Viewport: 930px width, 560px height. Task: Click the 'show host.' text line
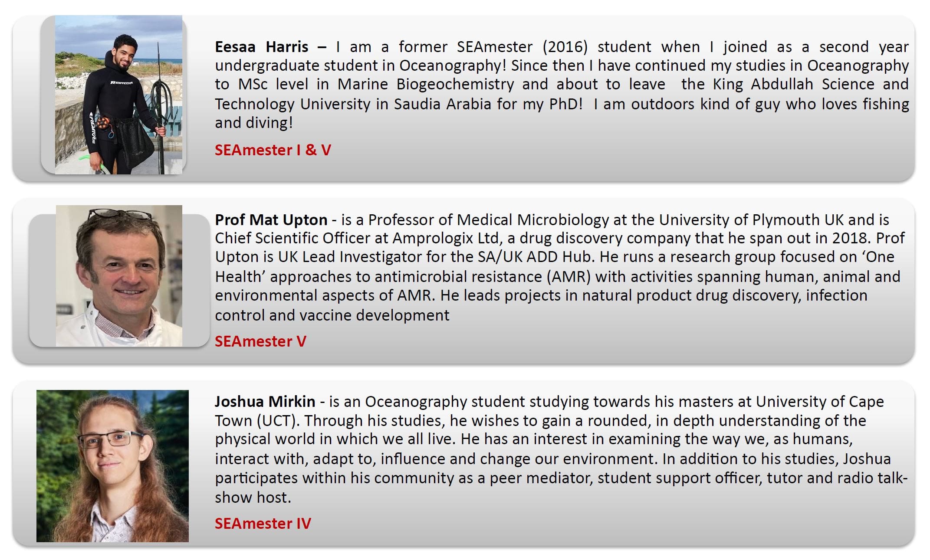pyautogui.click(x=253, y=497)
